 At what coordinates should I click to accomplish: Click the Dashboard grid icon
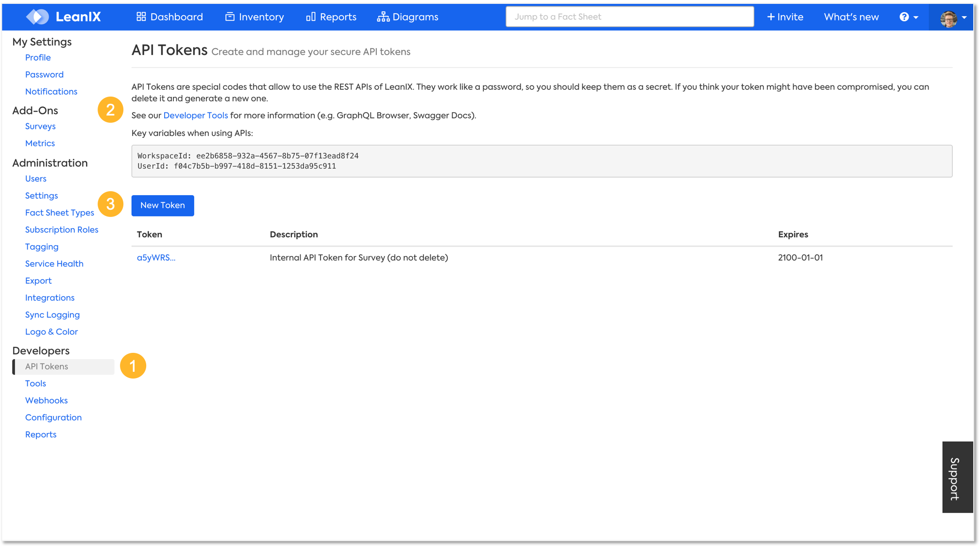[x=141, y=17]
